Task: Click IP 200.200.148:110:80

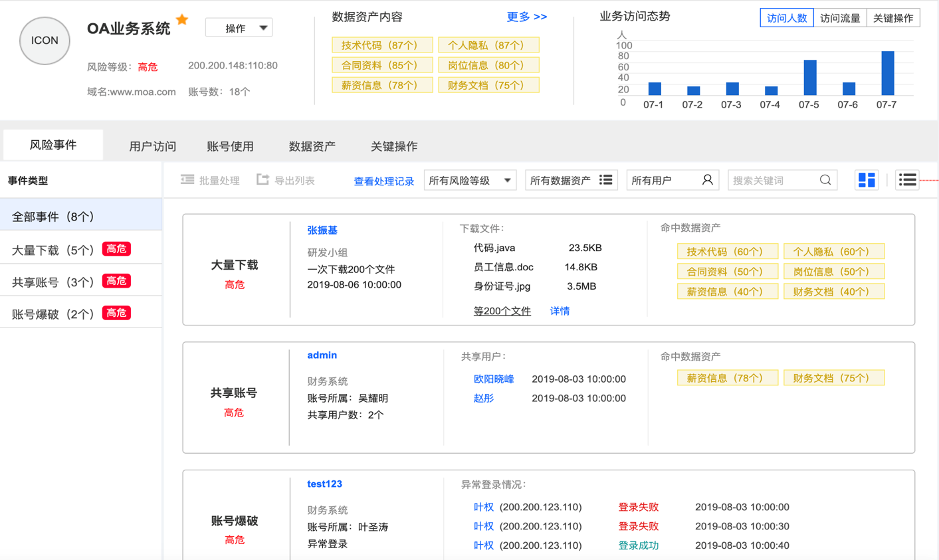Action: coord(233,66)
